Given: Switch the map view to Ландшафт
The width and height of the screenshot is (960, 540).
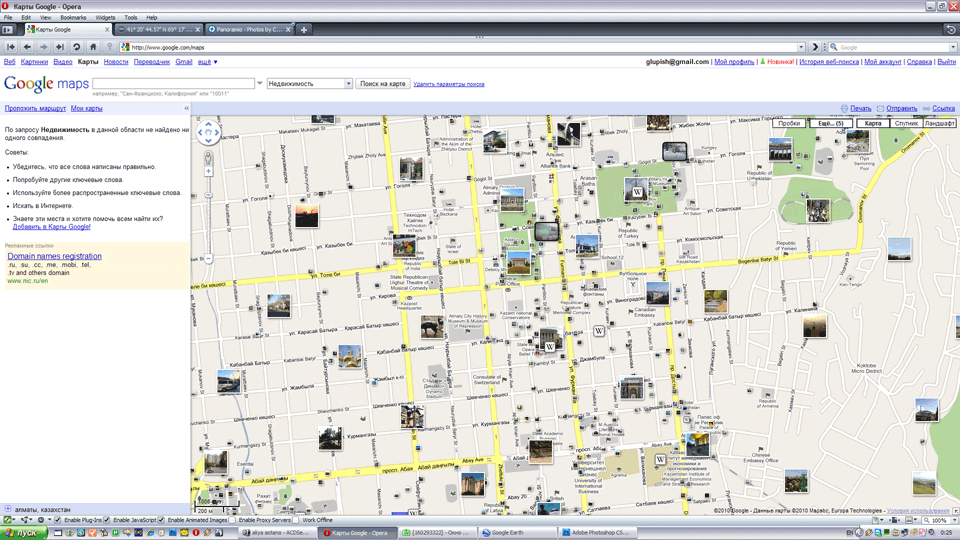Looking at the screenshot, I should [x=939, y=123].
